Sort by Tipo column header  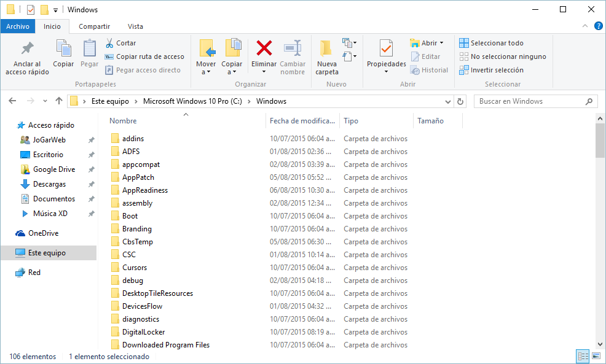tap(351, 121)
